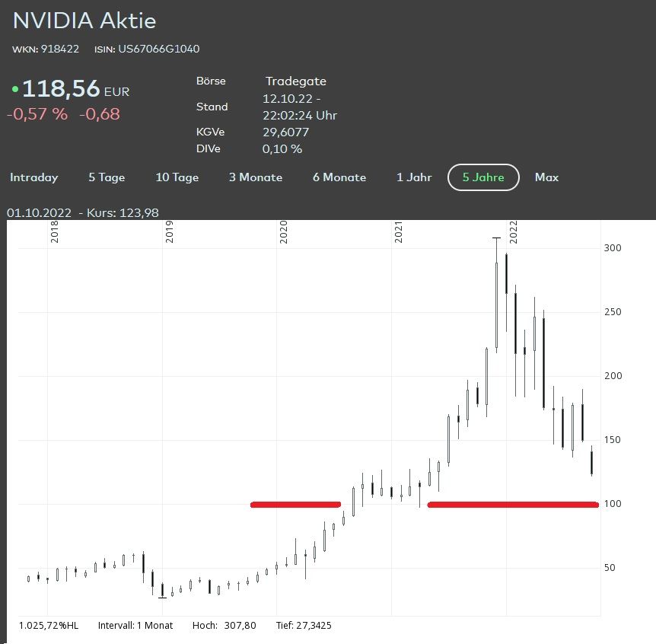The width and height of the screenshot is (656, 644).
Task: Select the Intraday chart view
Action: [33, 177]
